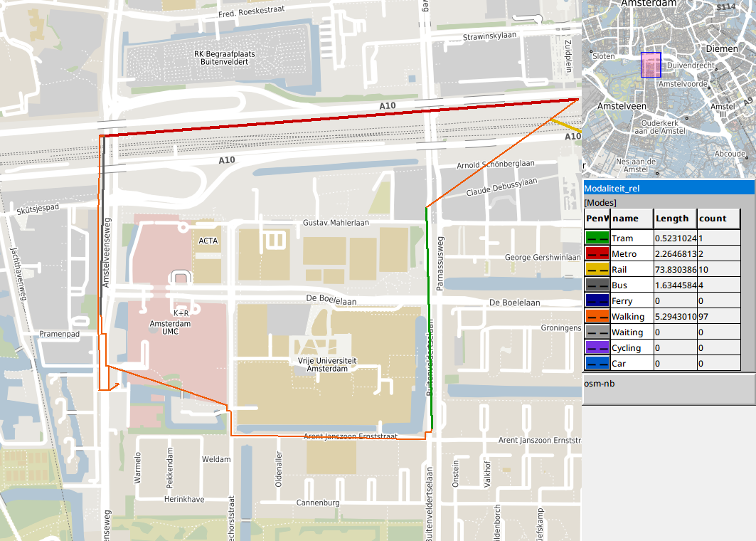Click the green Tram route line on map
Viewport: 756px width, 541px height.
tap(429, 318)
